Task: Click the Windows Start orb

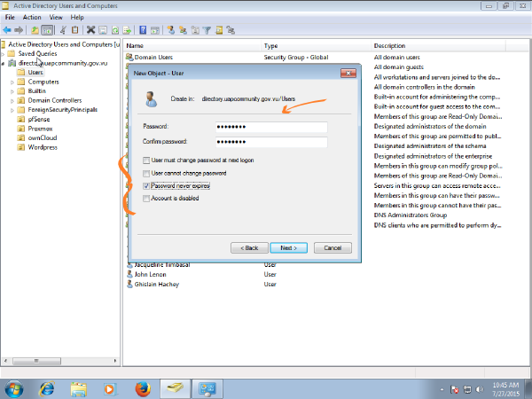Action: tap(14, 389)
